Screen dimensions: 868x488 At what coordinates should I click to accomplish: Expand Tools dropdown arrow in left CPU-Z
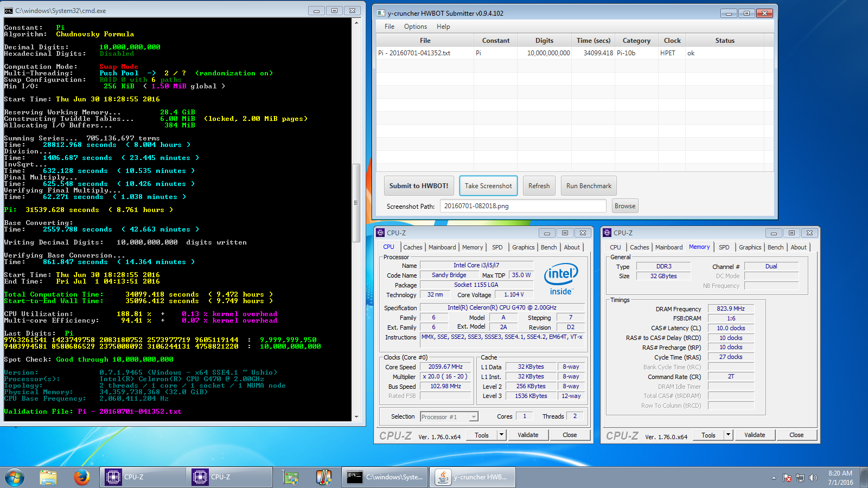coord(502,435)
